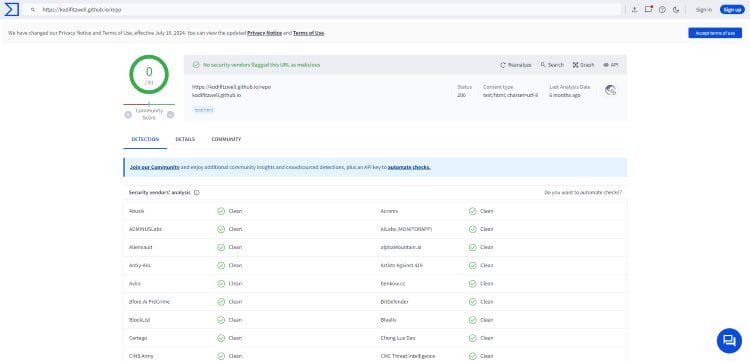This screenshot has height=361, width=750.
Task: Click the Clean check icon for Certego
Action: [x=221, y=338]
